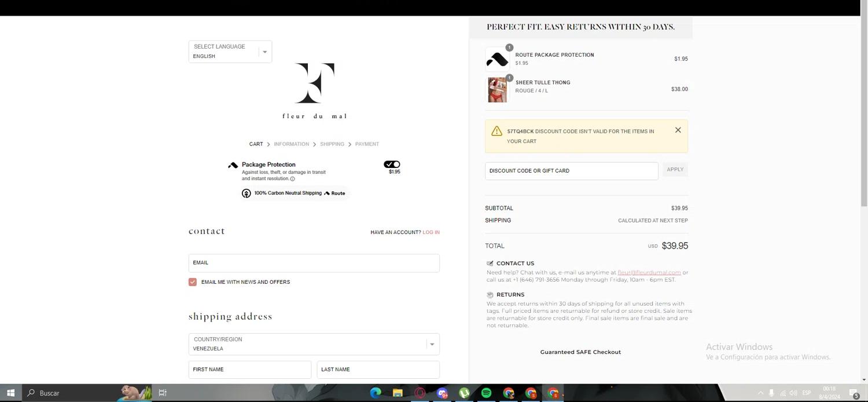Click the Information breadcrumb step
Screen dimensions: 868x402
click(x=291, y=144)
